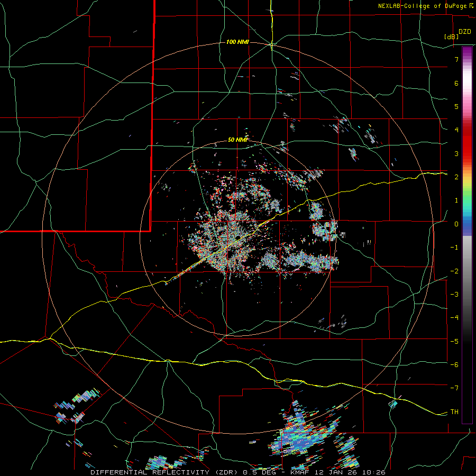This screenshot has width=476, height=476.
Task: Click the 3 value on the scale
Action: tap(456, 153)
